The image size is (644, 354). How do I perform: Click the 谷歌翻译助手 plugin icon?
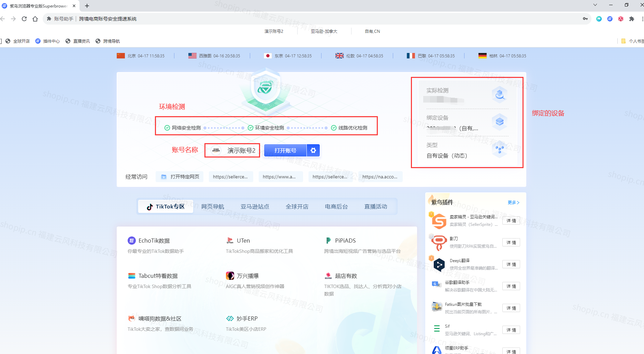436,284
